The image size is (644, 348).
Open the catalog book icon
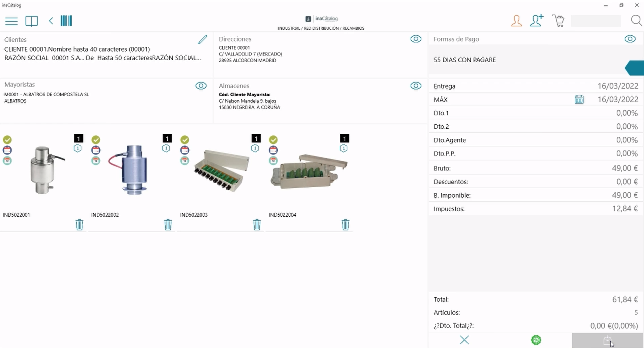click(x=32, y=21)
